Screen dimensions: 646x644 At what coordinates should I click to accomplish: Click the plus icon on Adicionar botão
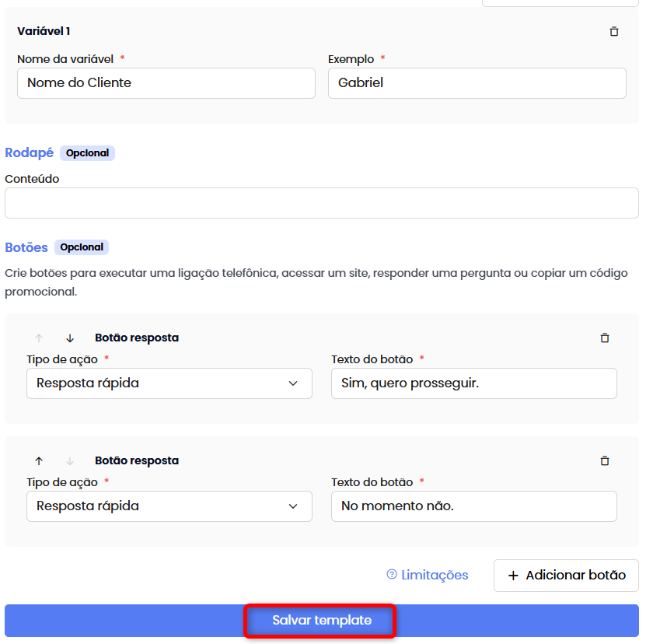[513, 575]
